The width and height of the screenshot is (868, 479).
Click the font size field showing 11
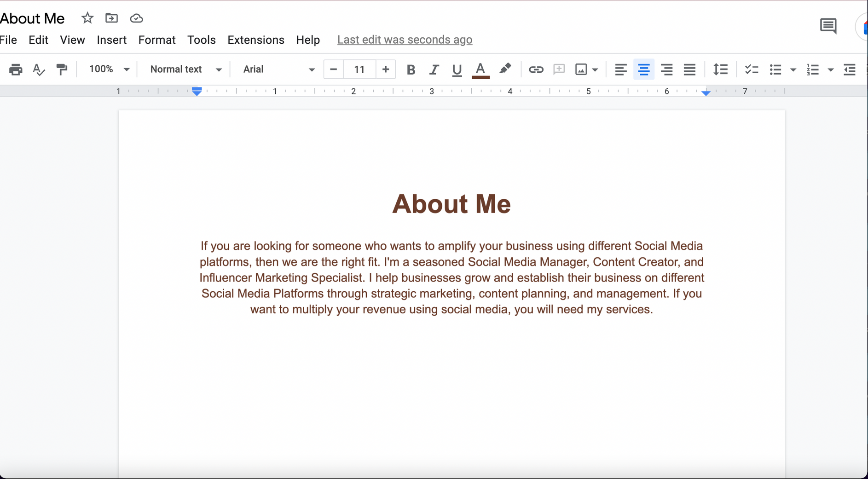click(359, 69)
